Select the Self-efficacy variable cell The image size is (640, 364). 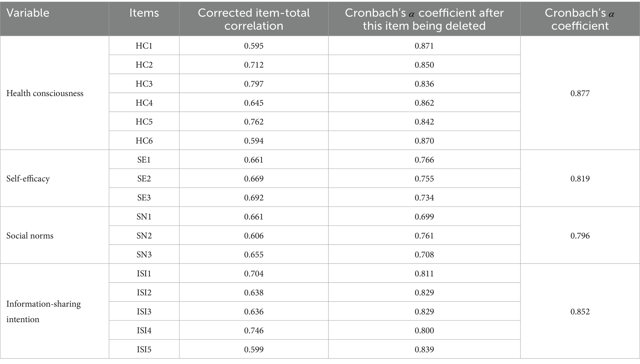28,179
